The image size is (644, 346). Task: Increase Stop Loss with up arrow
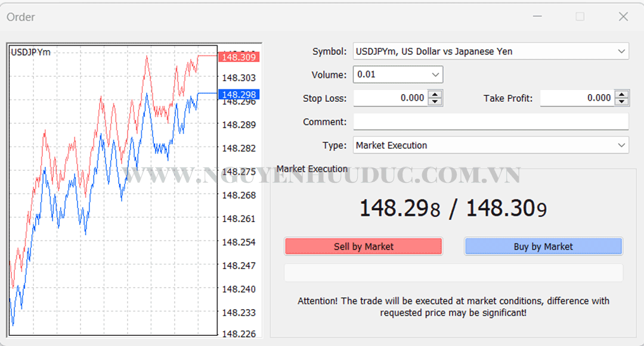[x=435, y=94]
